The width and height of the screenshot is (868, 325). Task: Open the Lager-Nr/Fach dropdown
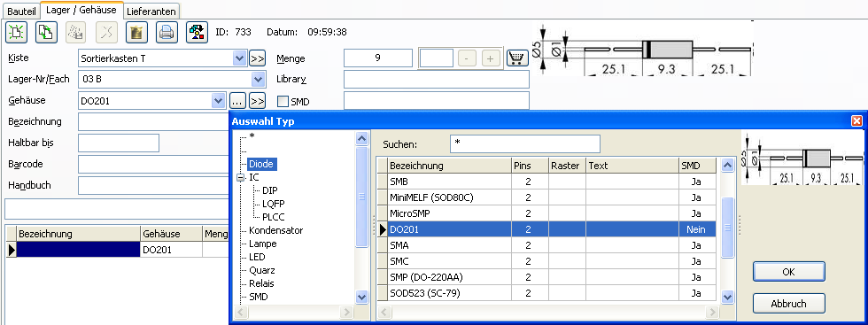[258, 79]
